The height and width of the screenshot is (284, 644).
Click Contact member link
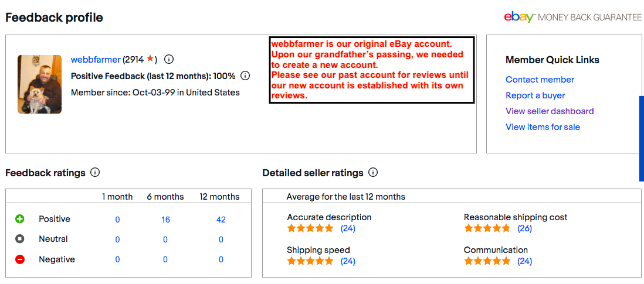540,80
